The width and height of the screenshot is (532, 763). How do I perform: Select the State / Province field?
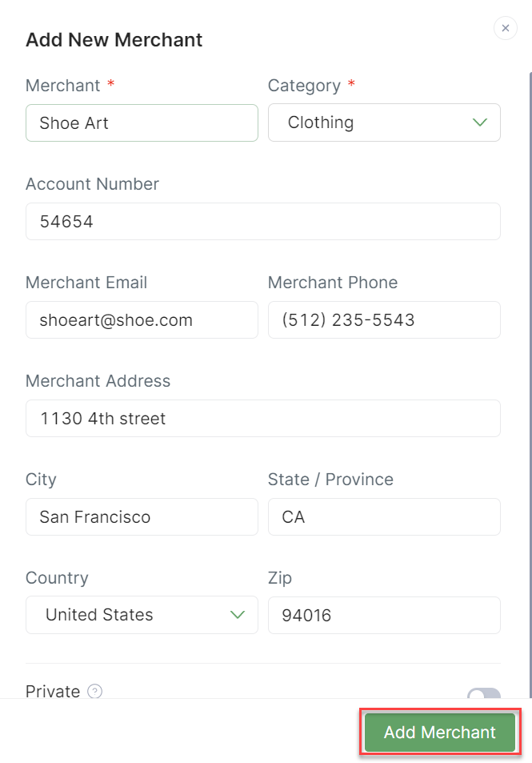[x=383, y=517]
